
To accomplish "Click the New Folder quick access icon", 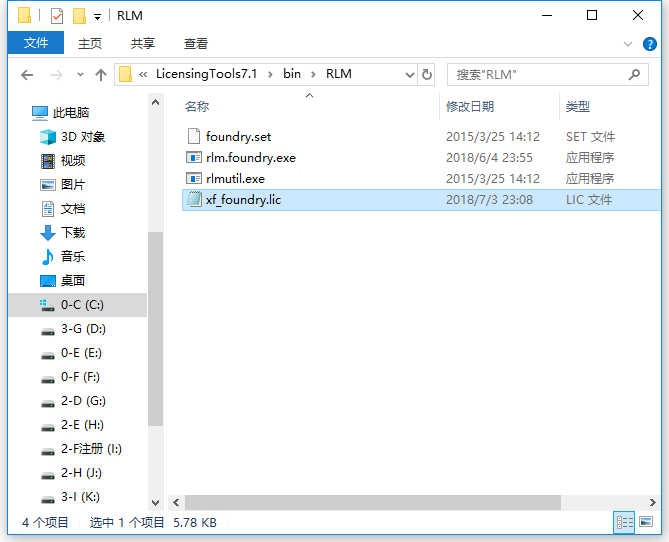I will pyautogui.click(x=79, y=16).
